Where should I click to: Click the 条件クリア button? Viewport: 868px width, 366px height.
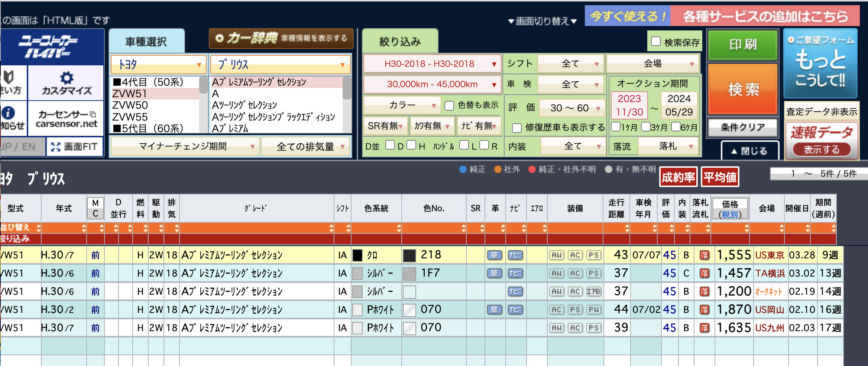pos(742,128)
